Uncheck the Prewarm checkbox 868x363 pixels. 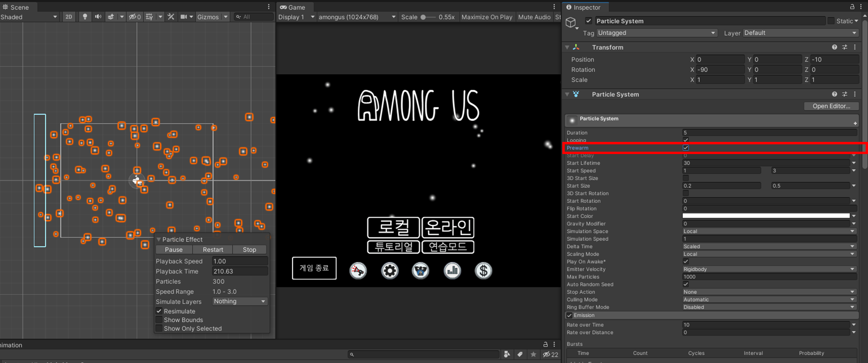[x=686, y=148]
